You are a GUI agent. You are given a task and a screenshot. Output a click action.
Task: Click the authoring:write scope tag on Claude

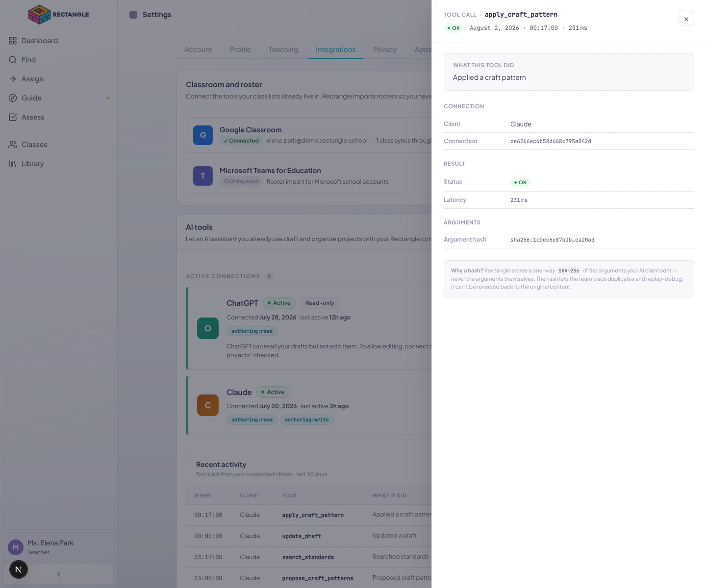coord(307,420)
